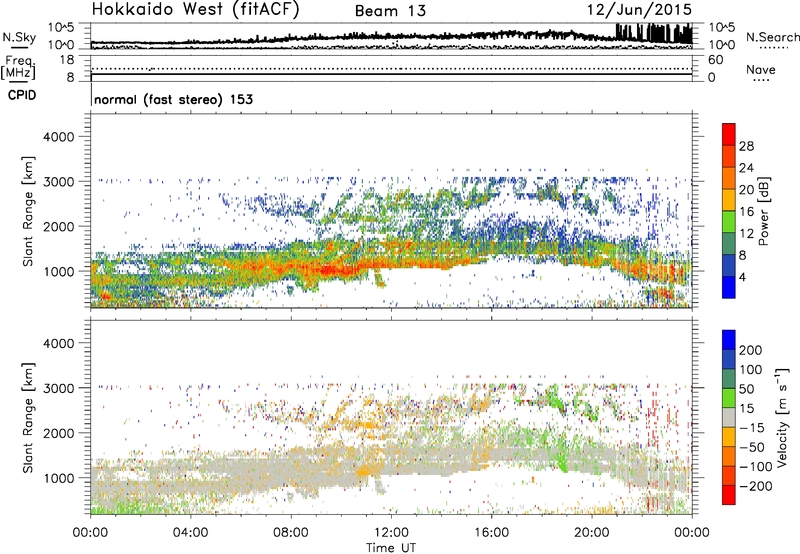Click the 'CPID' row label
Viewport: 800px width, 554px height.
[22, 95]
